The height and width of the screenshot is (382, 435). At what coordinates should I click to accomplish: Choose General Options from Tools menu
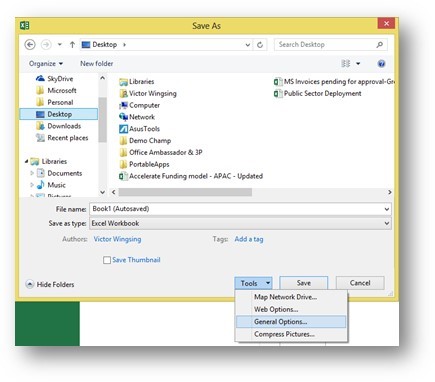tap(291, 322)
